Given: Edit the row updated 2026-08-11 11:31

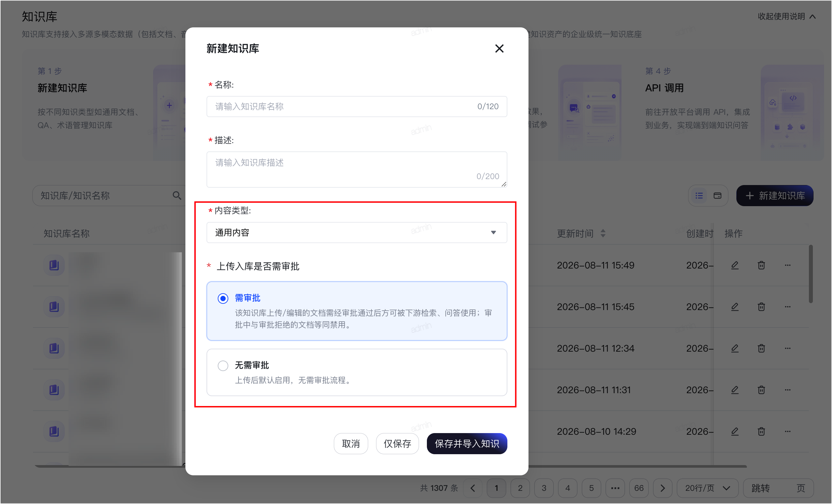Looking at the screenshot, I should click(735, 390).
